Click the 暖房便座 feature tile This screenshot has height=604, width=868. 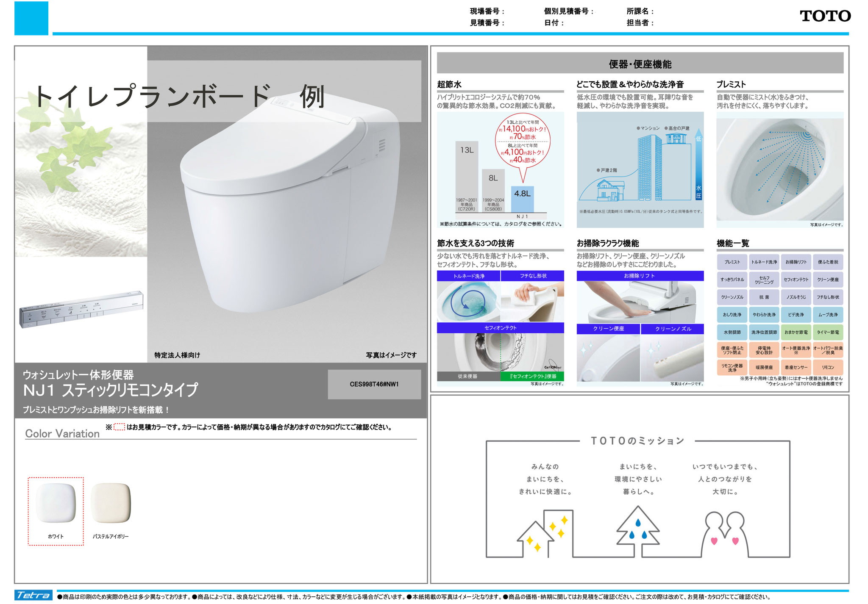(x=764, y=368)
